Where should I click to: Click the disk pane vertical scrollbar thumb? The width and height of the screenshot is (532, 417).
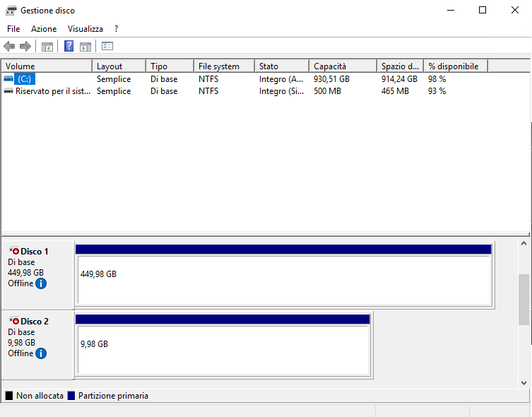tap(524, 300)
